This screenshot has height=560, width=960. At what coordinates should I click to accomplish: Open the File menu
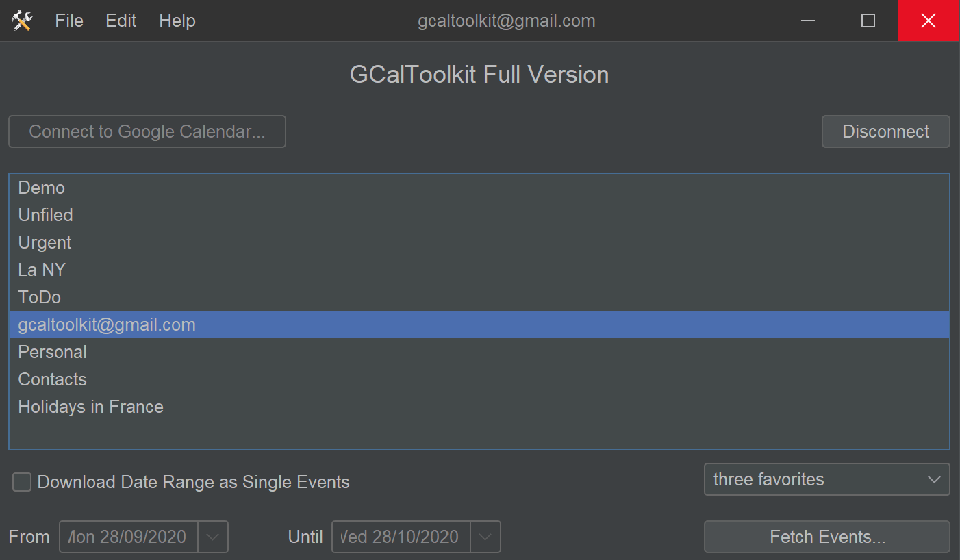(x=69, y=21)
